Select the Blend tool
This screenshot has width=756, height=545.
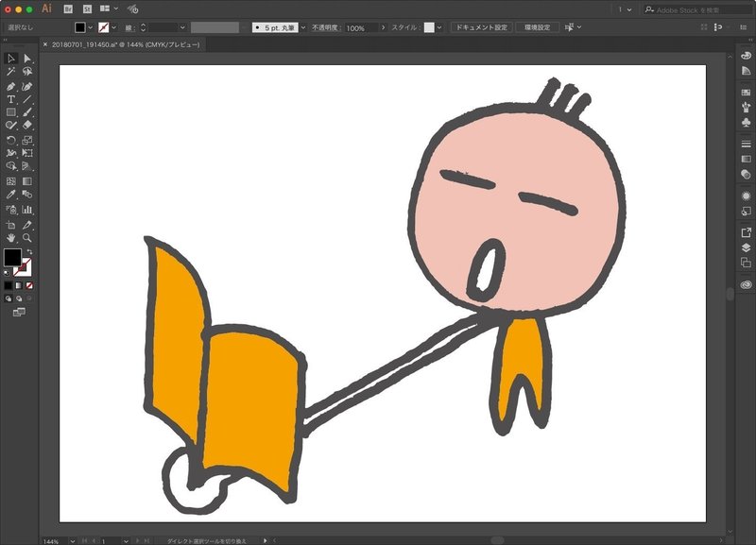tap(27, 195)
